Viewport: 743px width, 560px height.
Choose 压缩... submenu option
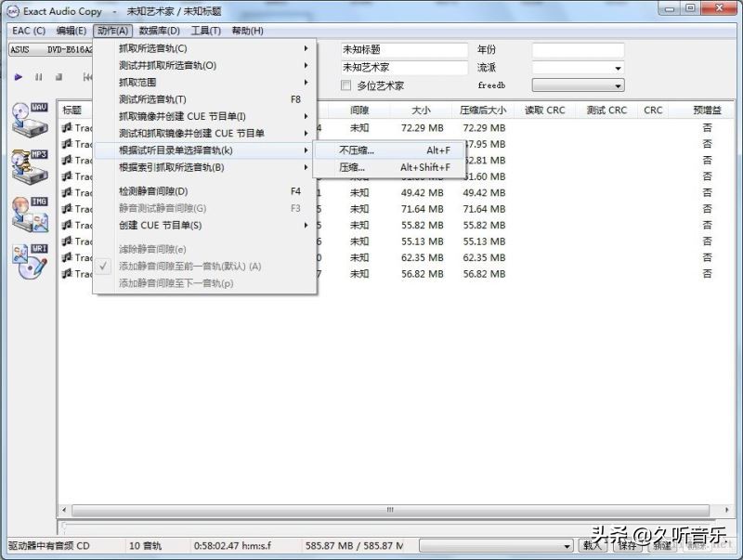388,168
